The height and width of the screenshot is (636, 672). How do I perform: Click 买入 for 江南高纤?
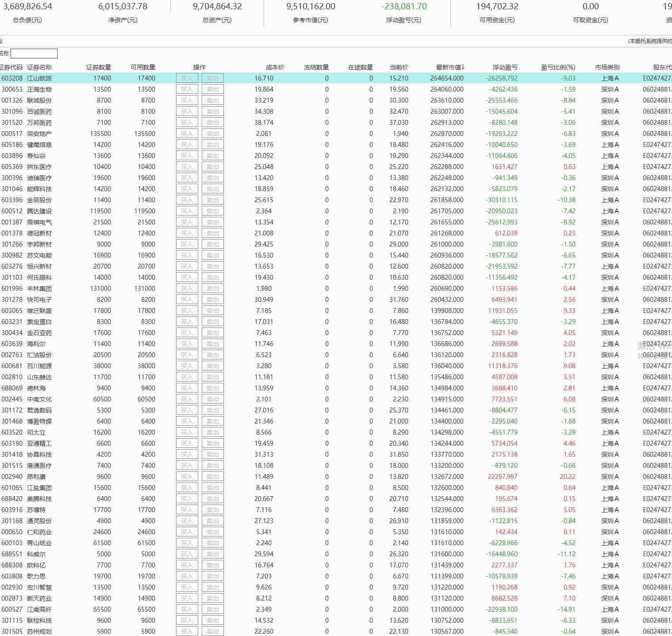(x=187, y=609)
